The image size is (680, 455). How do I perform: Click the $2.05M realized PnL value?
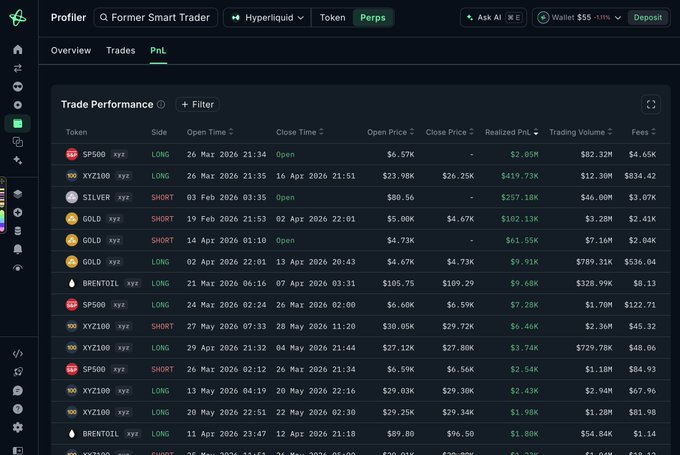[x=524, y=154]
